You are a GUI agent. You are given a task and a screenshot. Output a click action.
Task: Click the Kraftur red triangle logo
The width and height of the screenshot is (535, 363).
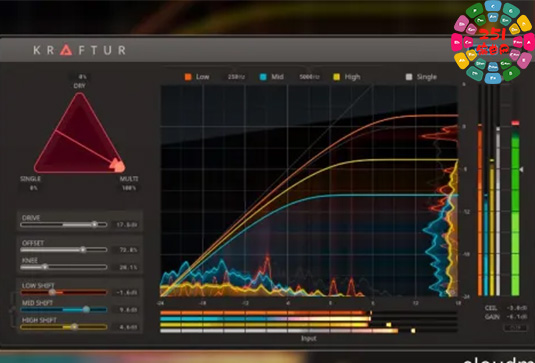66,50
